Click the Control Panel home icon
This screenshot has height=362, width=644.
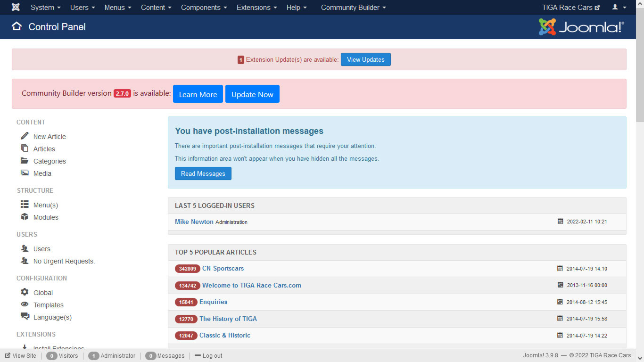pos(17,26)
